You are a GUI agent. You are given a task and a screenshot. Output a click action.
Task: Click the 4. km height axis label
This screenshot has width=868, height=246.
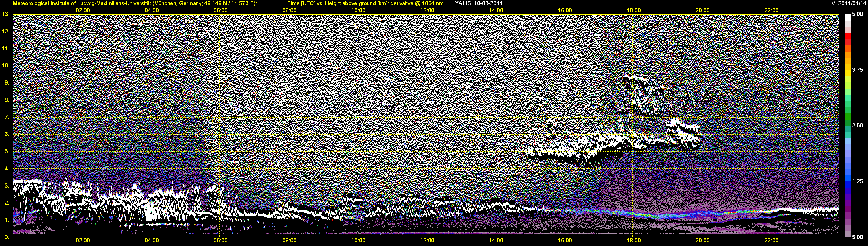[7, 168]
